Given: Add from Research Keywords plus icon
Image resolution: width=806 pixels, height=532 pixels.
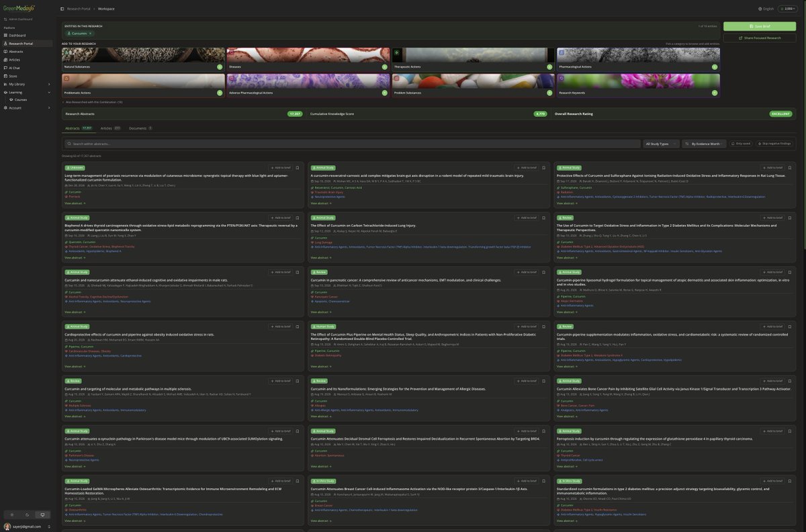Looking at the screenshot, I should tap(714, 93).
